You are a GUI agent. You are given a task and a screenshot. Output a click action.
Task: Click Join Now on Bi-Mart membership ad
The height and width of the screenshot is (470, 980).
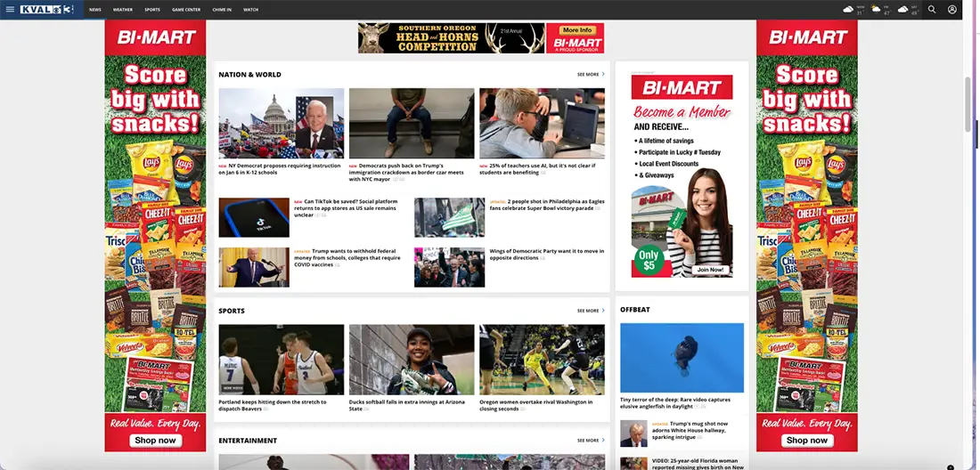pyautogui.click(x=711, y=271)
